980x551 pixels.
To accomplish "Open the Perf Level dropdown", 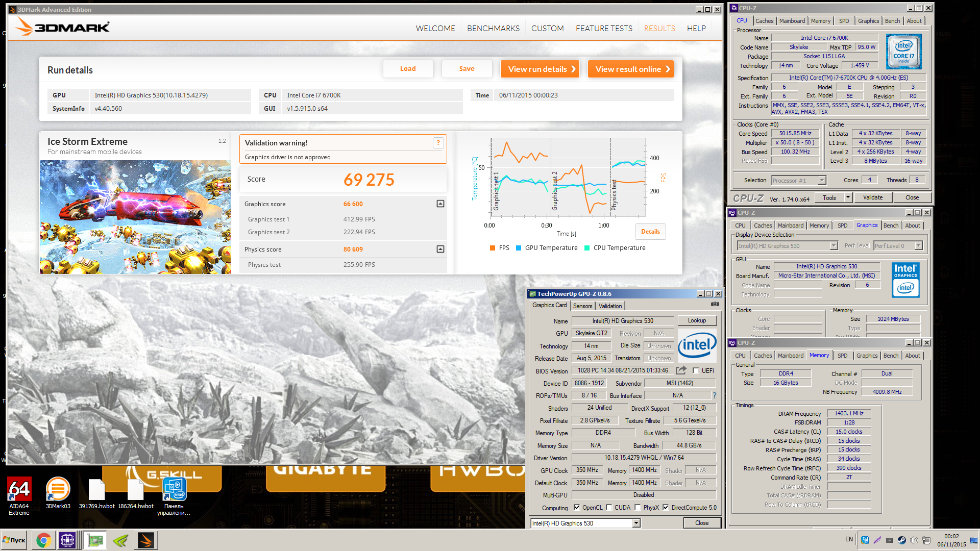I will coord(918,246).
